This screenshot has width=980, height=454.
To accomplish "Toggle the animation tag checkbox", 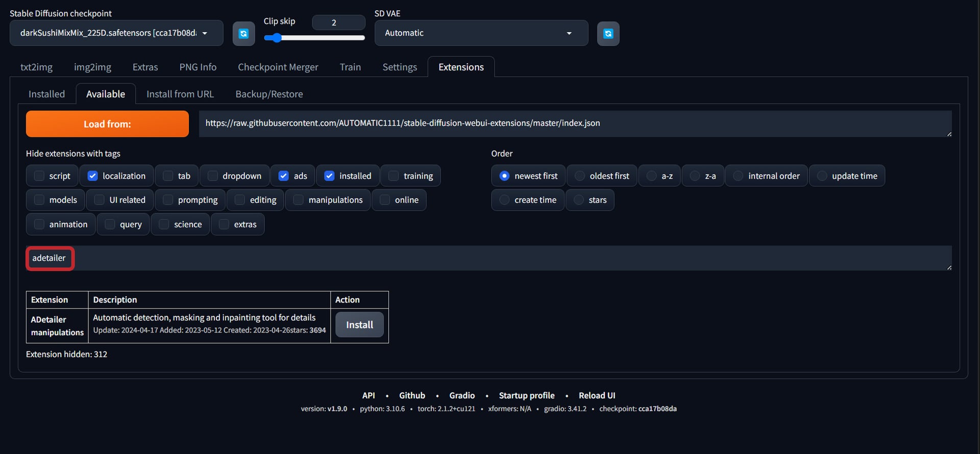I will pyautogui.click(x=39, y=224).
